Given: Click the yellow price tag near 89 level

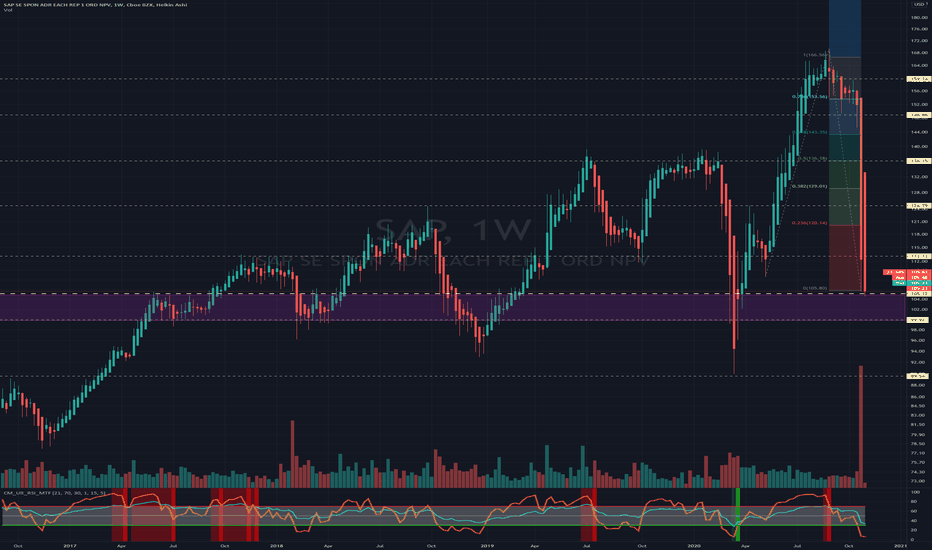Looking at the screenshot, I should click(918, 376).
